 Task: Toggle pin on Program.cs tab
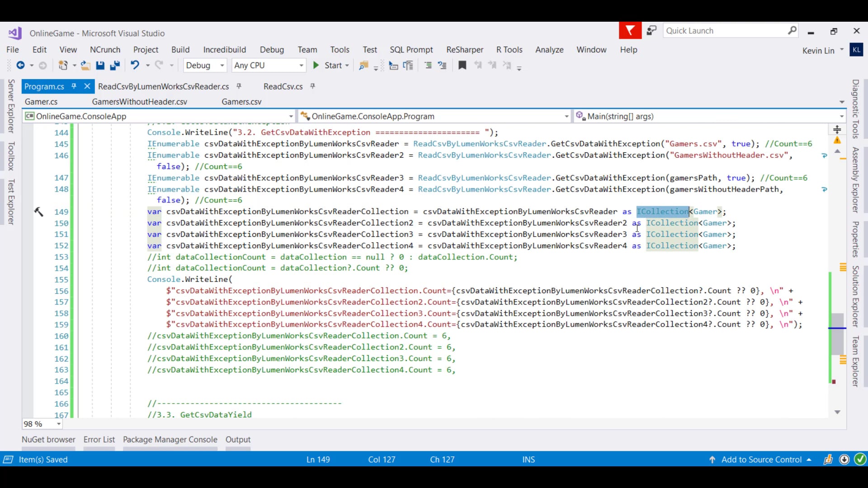(x=74, y=86)
